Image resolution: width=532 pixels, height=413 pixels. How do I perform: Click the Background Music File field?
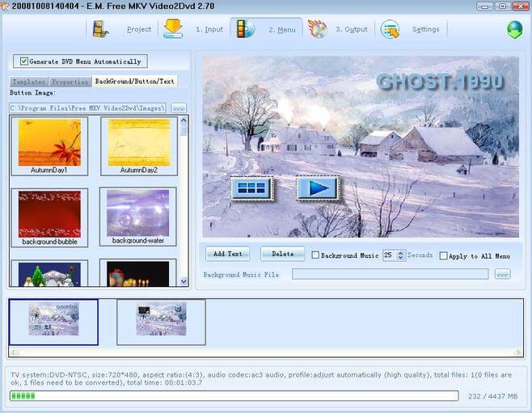391,274
